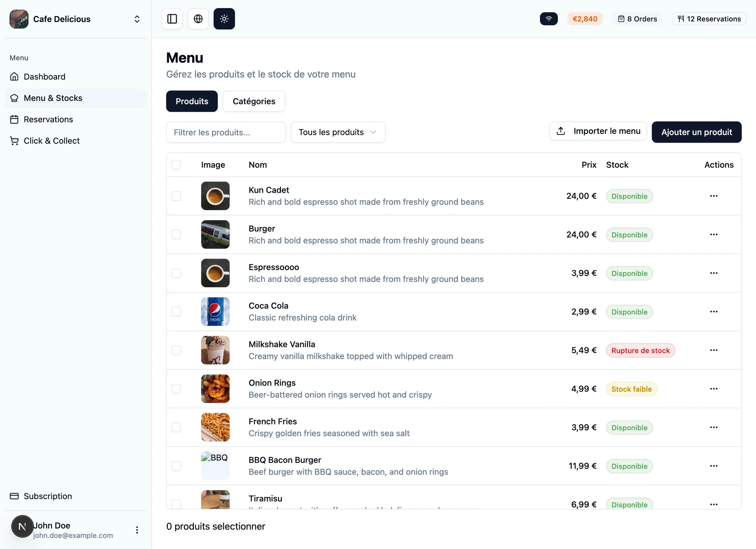The height and width of the screenshot is (549, 756).
Task: Open actions dropdown for Coca Cola
Action: [713, 311]
